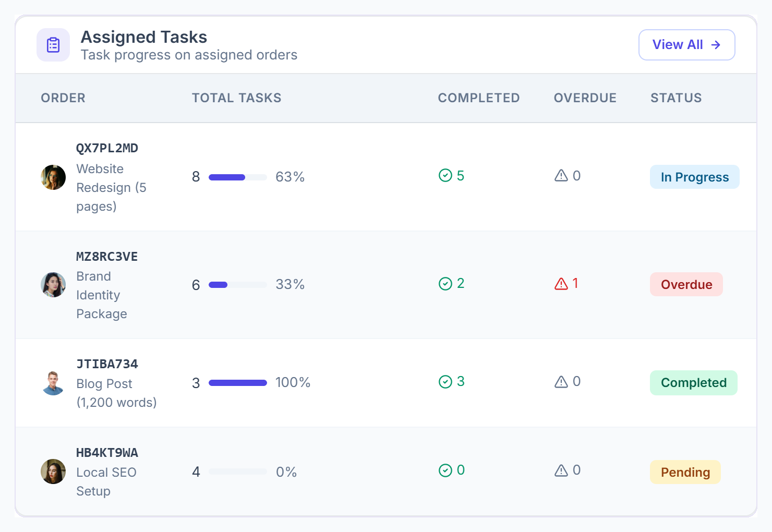
Task: Open order code MZ8RC3VE
Action: tap(107, 257)
